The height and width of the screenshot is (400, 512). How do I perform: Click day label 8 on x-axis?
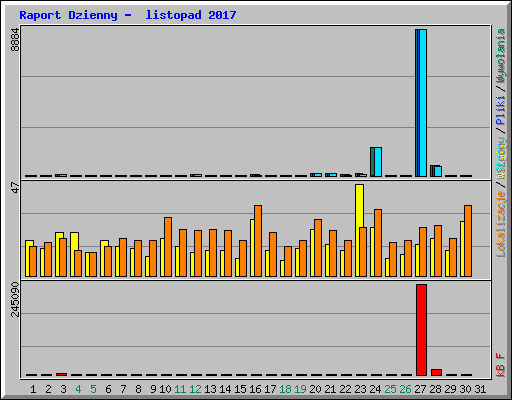coord(138,389)
